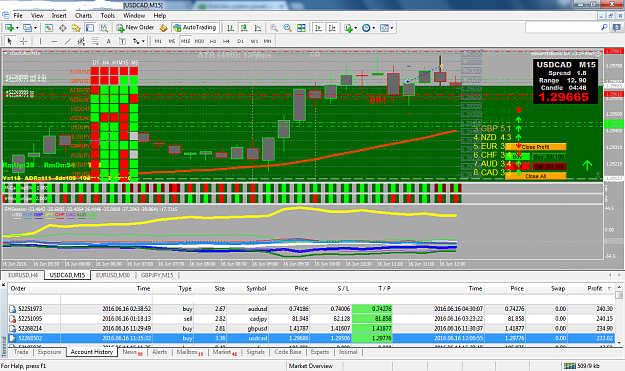
Task: Select the vertical line drawing tool
Action: tap(40, 41)
